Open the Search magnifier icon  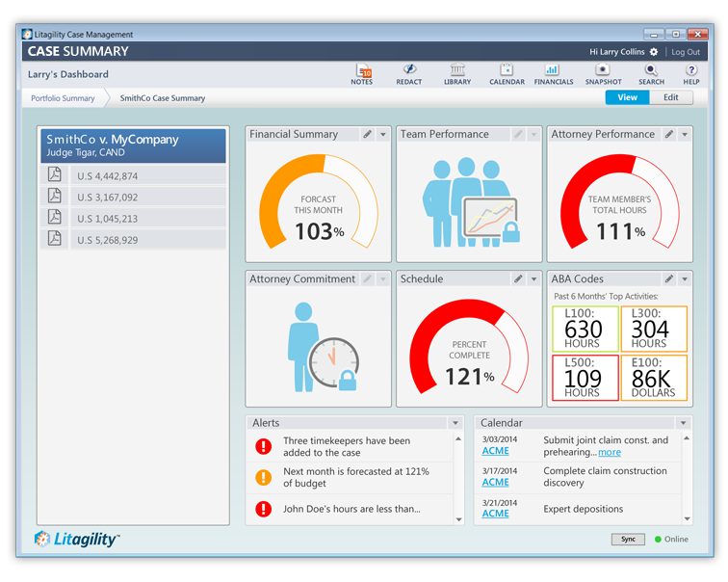click(651, 74)
